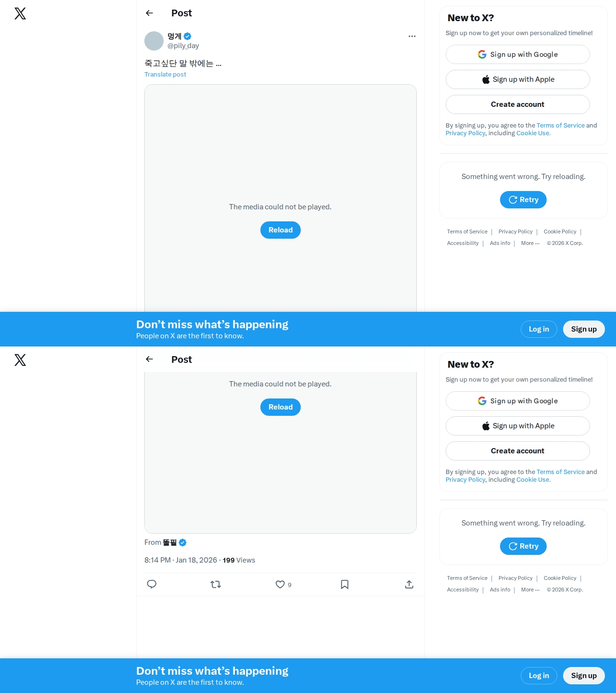Go back using the top Post arrow
Screen dimensions: 616x693
click(149, 13)
